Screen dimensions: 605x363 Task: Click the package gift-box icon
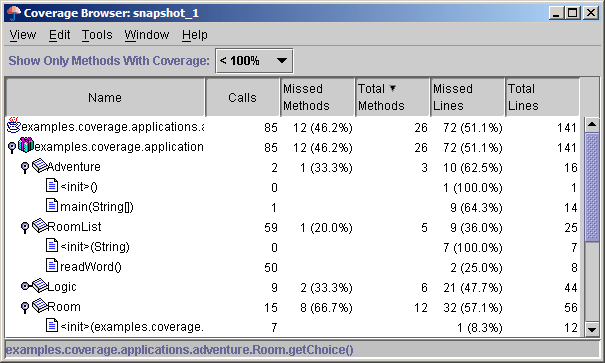tap(26, 145)
